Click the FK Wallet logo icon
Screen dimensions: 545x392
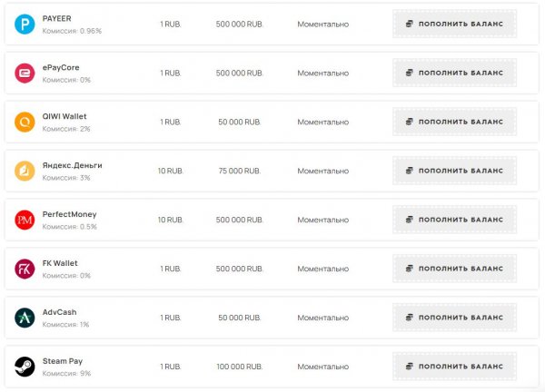coord(25,269)
